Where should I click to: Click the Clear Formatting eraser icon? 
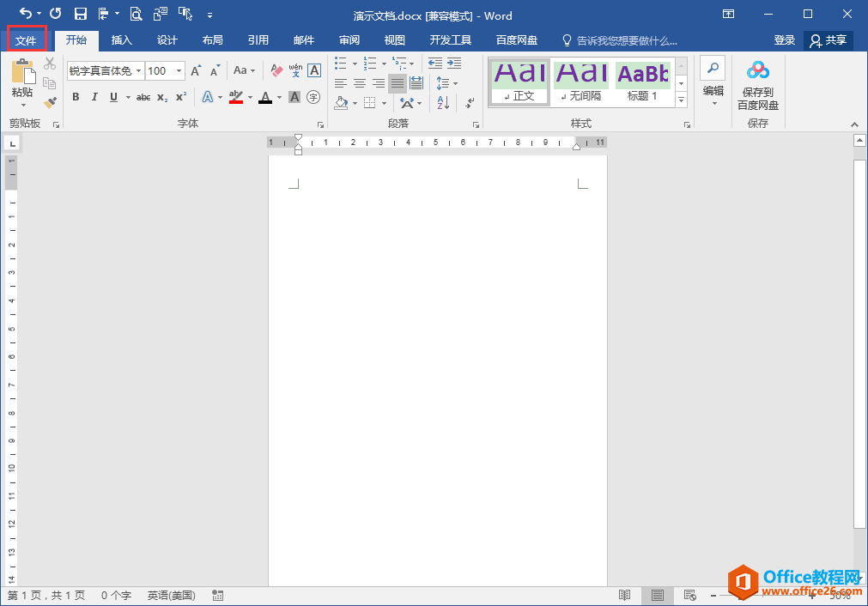(x=276, y=70)
